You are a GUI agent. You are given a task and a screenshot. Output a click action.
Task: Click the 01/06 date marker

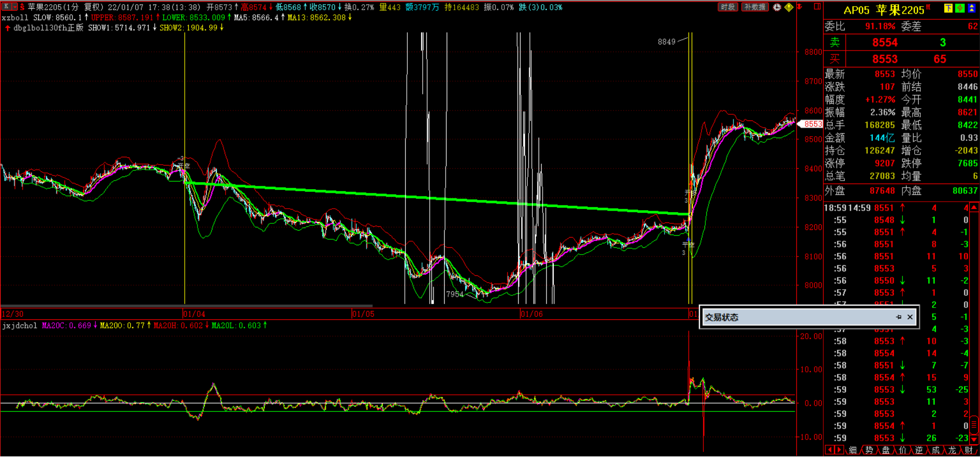click(x=531, y=314)
